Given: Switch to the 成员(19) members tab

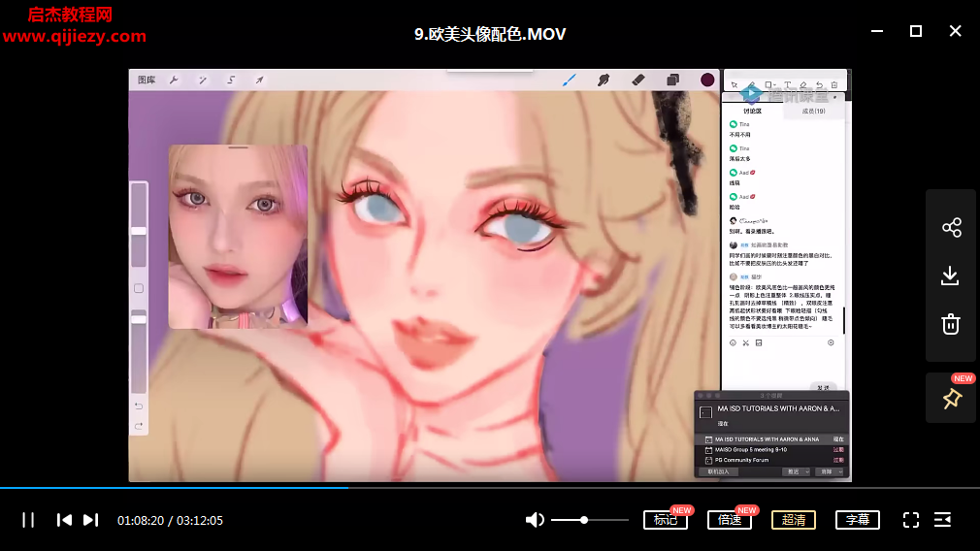Looking at the screenshot, I should (x=813, y=112).
